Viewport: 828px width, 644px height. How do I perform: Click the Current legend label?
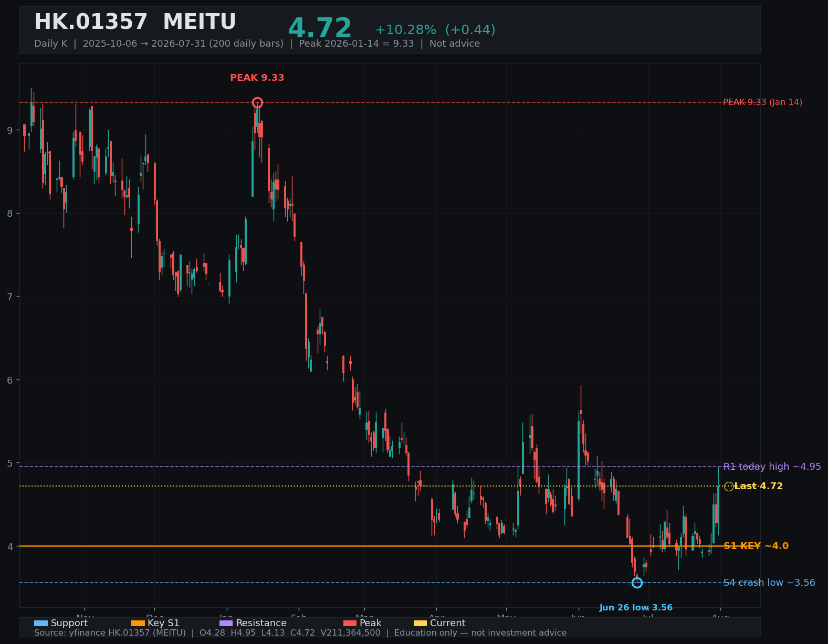[448, 623]
